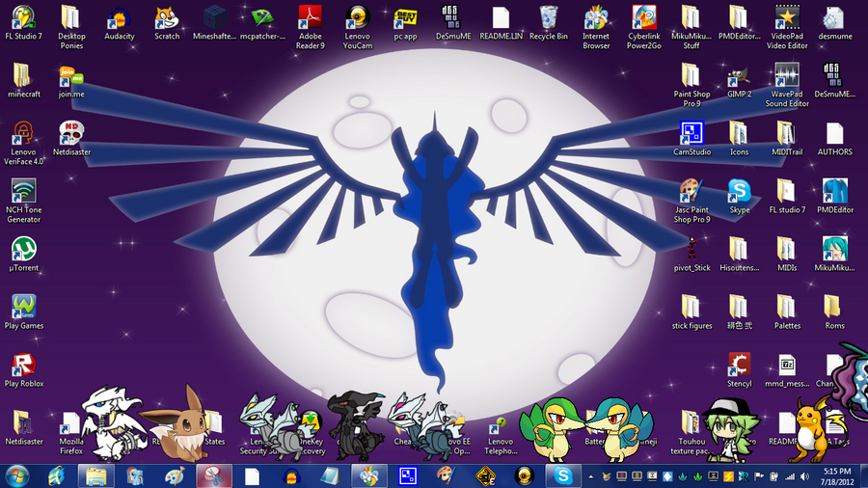Open the FL studio 7 folder

tap(787, 197)
